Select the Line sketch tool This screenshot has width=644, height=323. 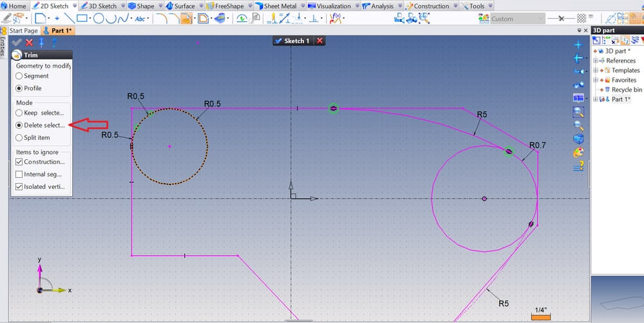pyautogui.click(x=69, y=18)
